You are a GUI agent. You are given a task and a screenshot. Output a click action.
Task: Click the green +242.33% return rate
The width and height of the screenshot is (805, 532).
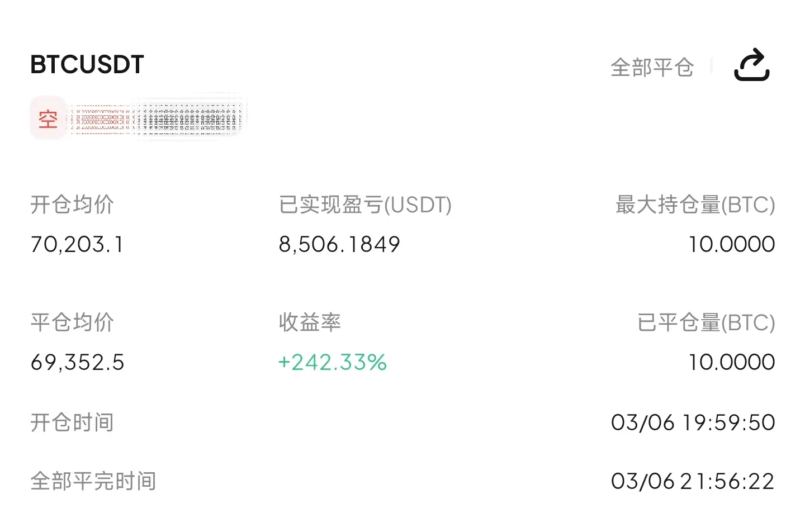(332, 362)
